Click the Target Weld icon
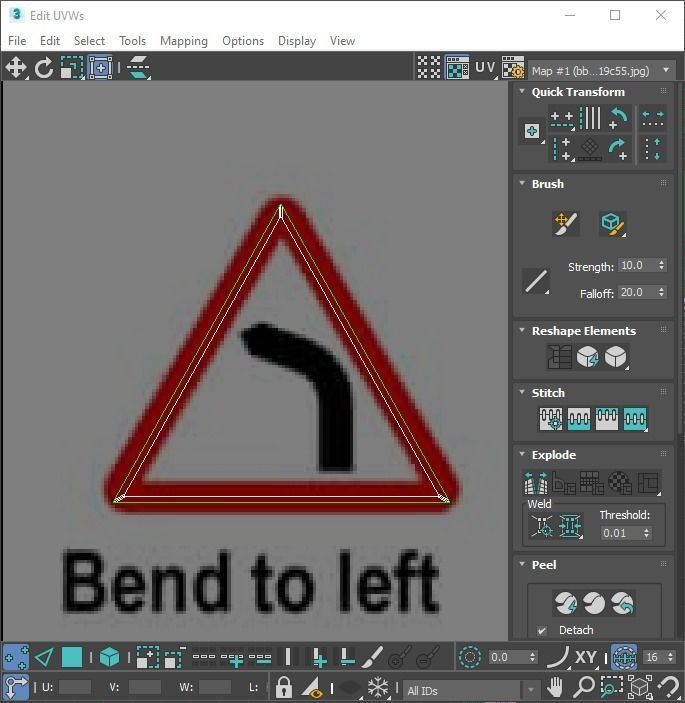The image size is (685, 703). [x=542, y=525]
